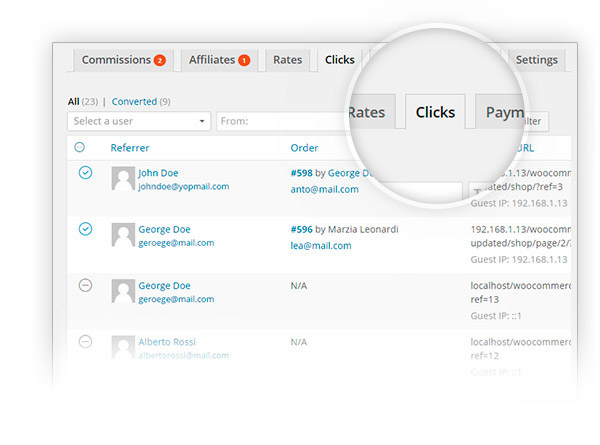Open the Settings tab
Viewport: 600px width, 445px height.
tap(536, 60)
